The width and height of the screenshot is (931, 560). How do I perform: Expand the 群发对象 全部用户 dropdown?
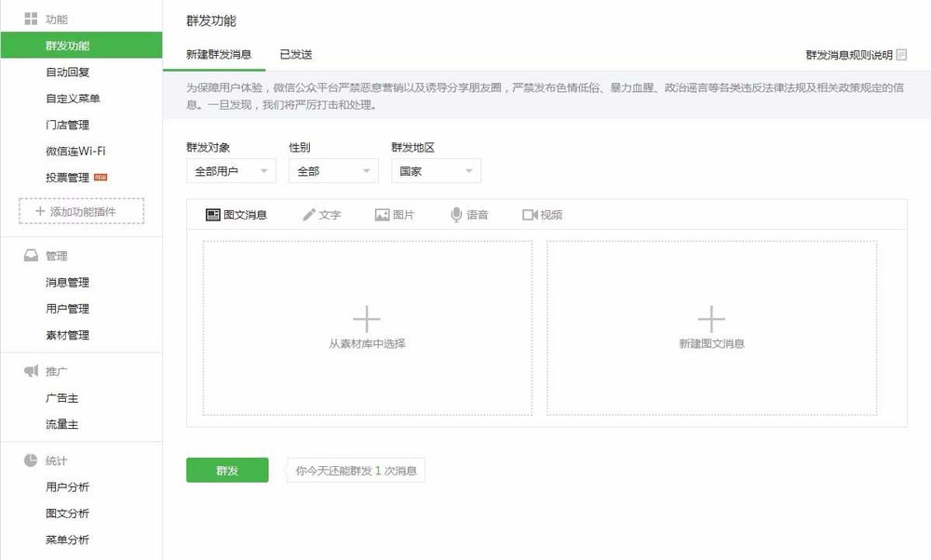click(231, 171)
